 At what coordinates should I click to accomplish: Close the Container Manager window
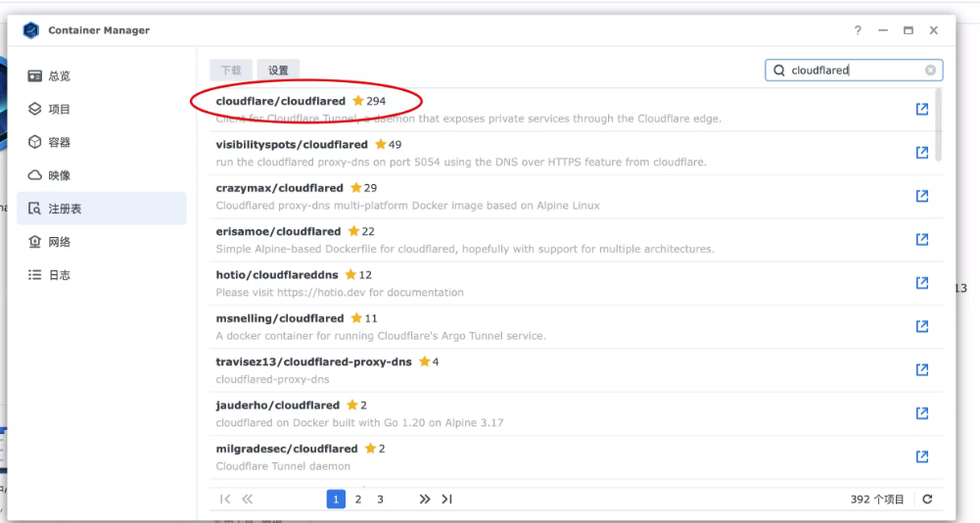tap(934, 30)
